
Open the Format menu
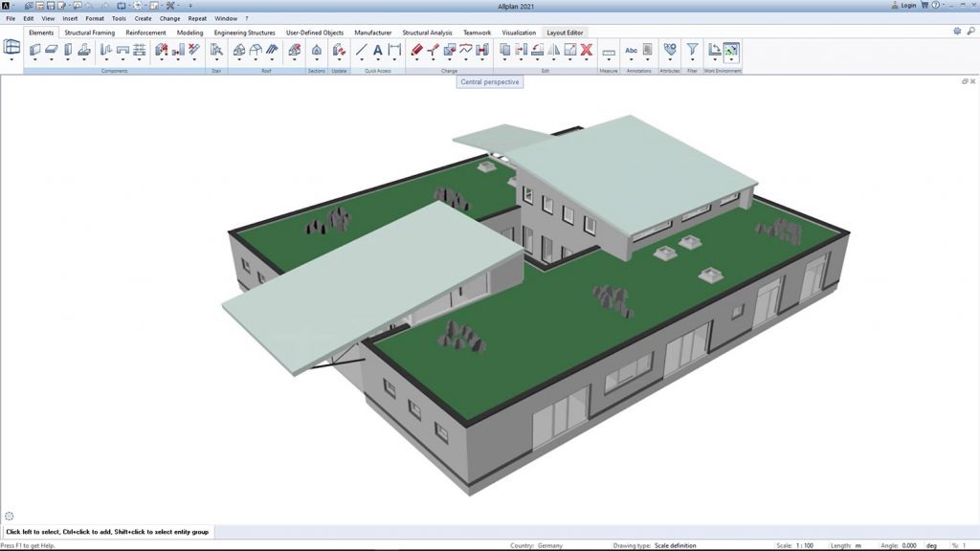point(95,19)
